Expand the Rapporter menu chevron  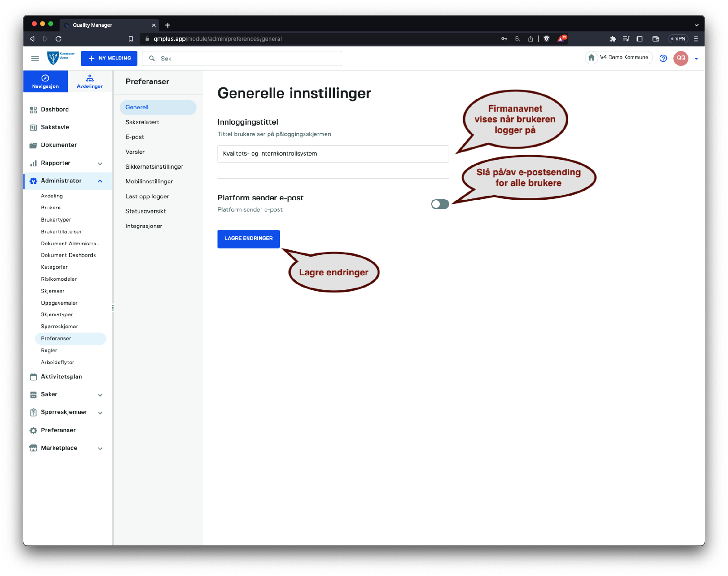(x=100, y=163)
